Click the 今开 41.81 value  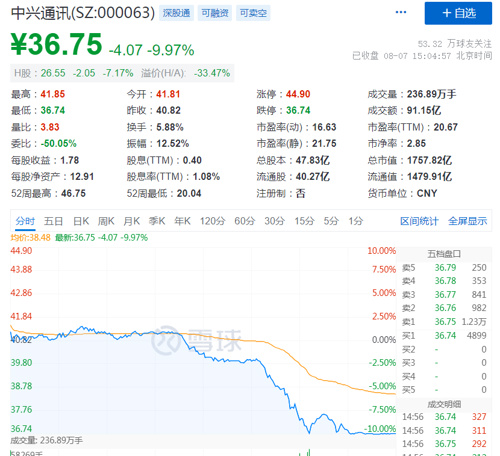[168, 94]
